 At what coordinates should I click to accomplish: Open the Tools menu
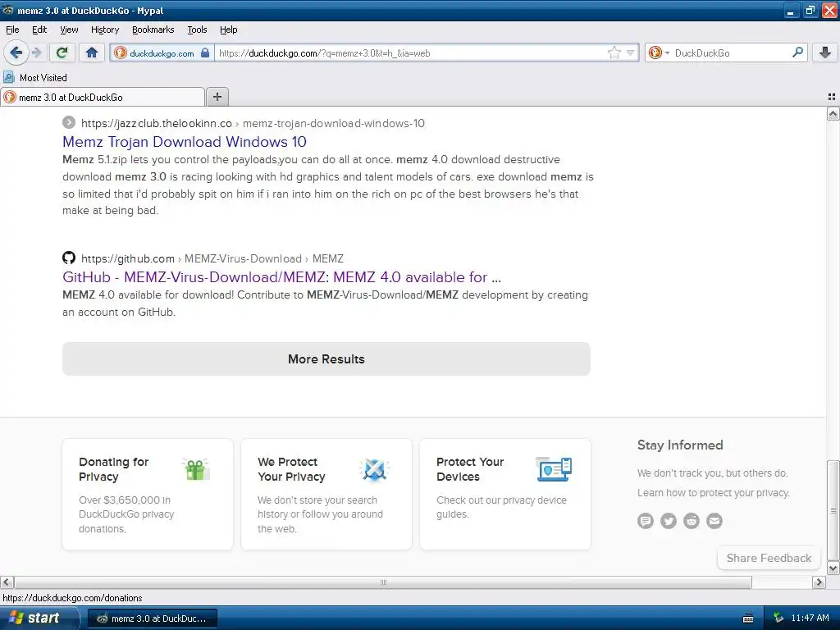(x=197, y=30)
